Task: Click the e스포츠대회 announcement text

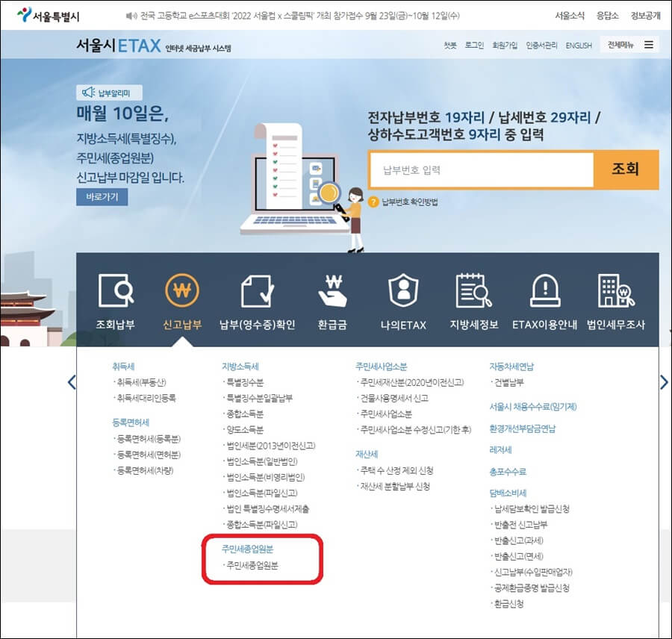Action: click(300, 16)
